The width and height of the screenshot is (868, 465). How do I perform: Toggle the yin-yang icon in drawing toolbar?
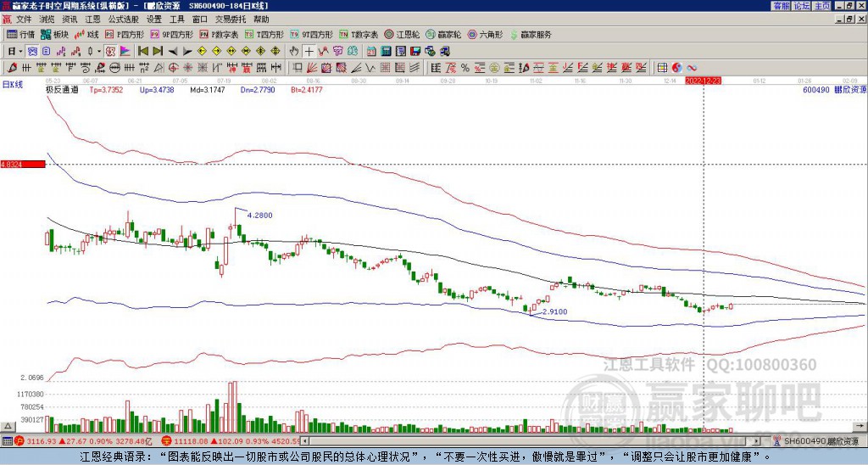(x=677, y=67)
